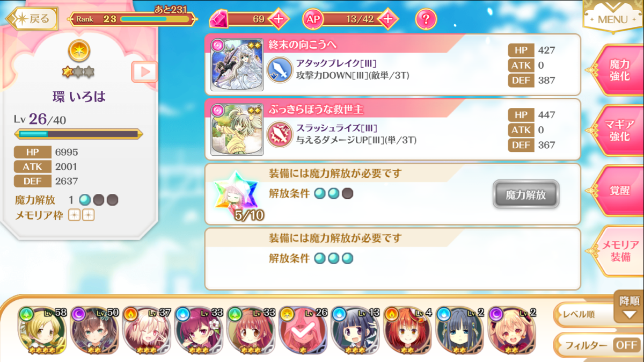Open the マギア強化 tab

pyautogui.click(x=619, y=131)
